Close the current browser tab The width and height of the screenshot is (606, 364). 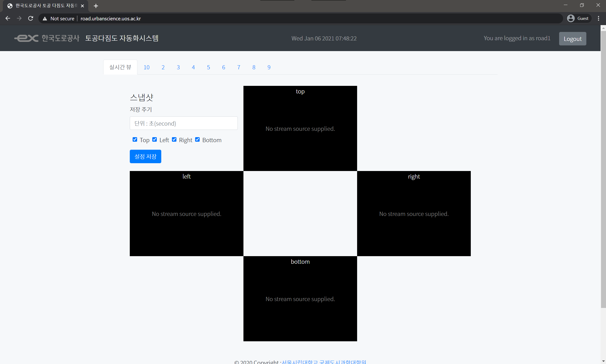pyautogui.click(x=82, y=6)
